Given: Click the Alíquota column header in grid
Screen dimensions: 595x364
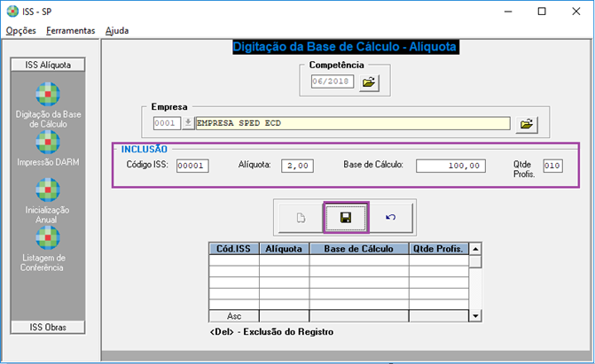Looking at the screenshot, I should [284, 249].
